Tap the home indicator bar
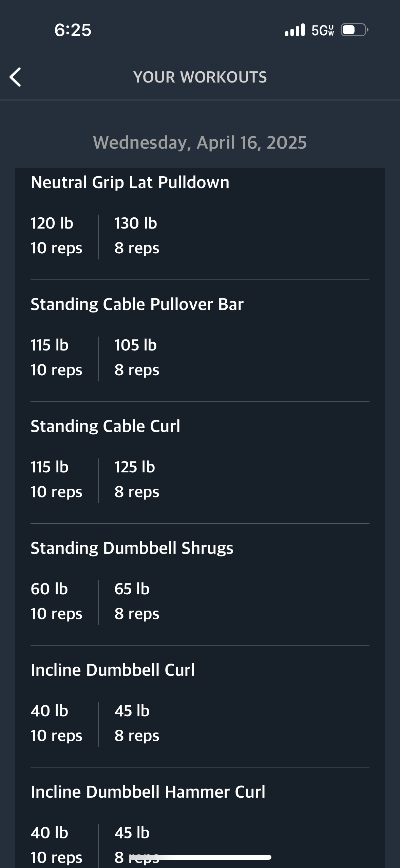 200,857
